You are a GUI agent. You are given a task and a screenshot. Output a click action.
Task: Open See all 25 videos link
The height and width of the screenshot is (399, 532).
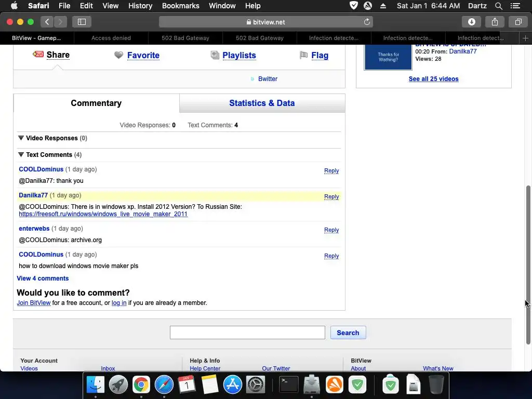434,79
